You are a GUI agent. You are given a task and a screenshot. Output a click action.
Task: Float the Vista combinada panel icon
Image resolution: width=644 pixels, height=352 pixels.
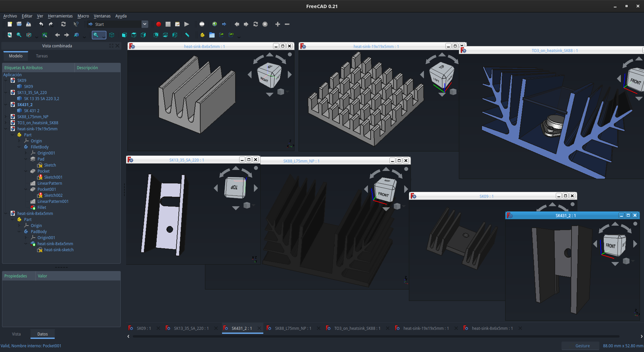click(111, 46)
